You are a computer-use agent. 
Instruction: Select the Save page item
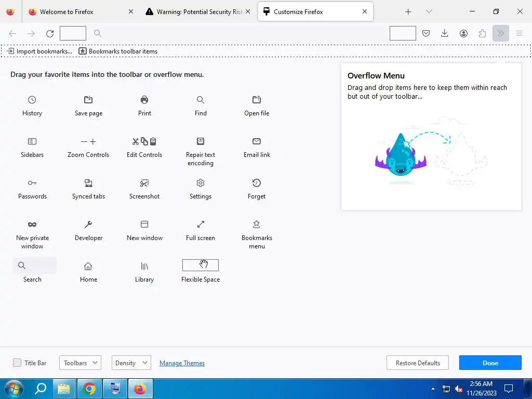point(88,106)
